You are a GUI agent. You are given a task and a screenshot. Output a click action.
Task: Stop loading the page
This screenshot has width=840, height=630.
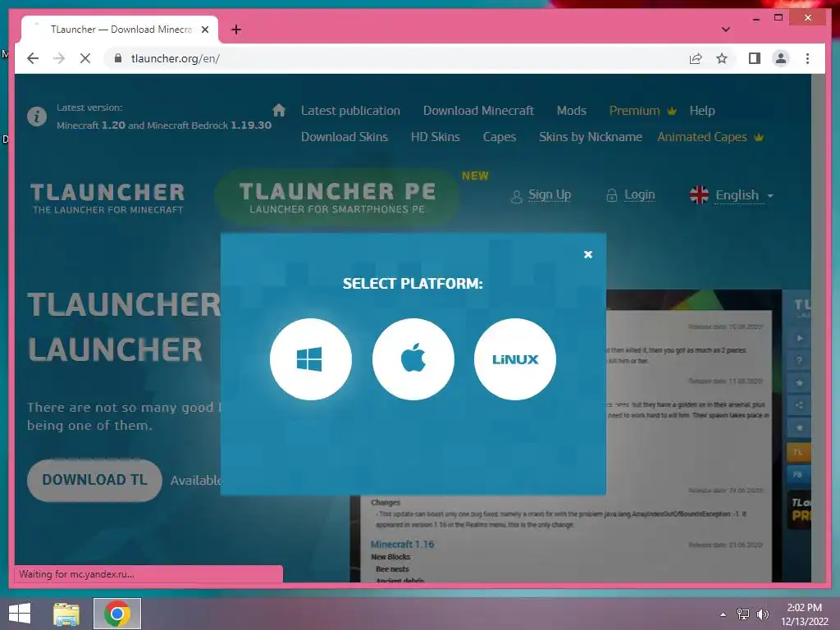85,58
